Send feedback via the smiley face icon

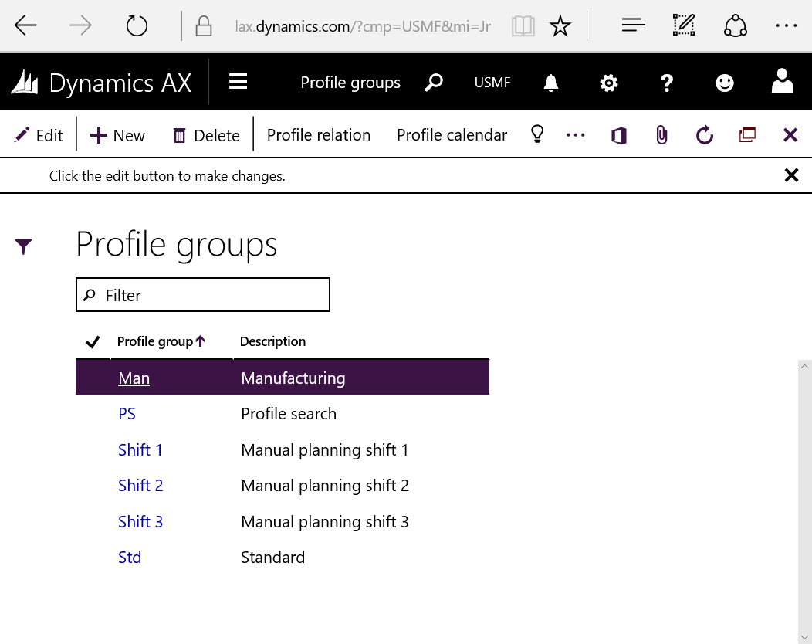click(724, 82)
